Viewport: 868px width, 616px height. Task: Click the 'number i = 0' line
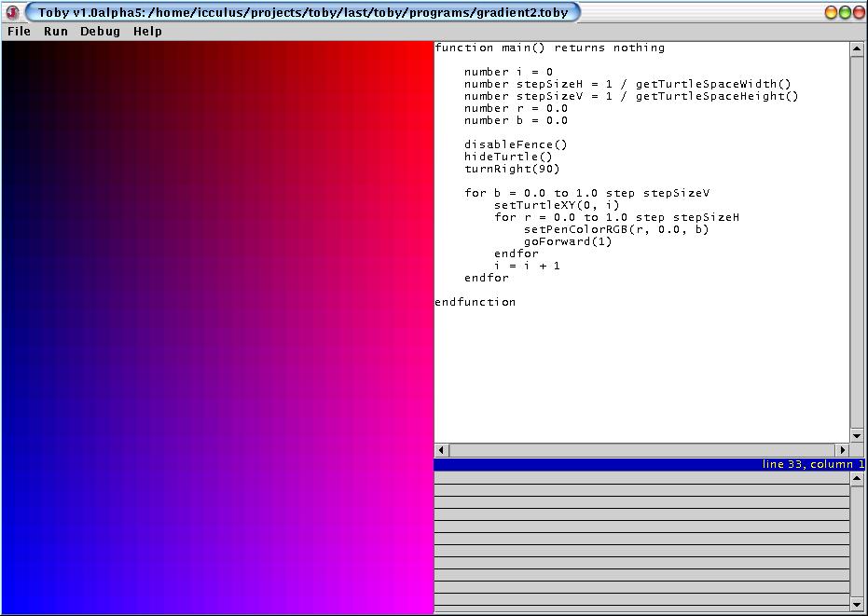(x=508, y=72)
